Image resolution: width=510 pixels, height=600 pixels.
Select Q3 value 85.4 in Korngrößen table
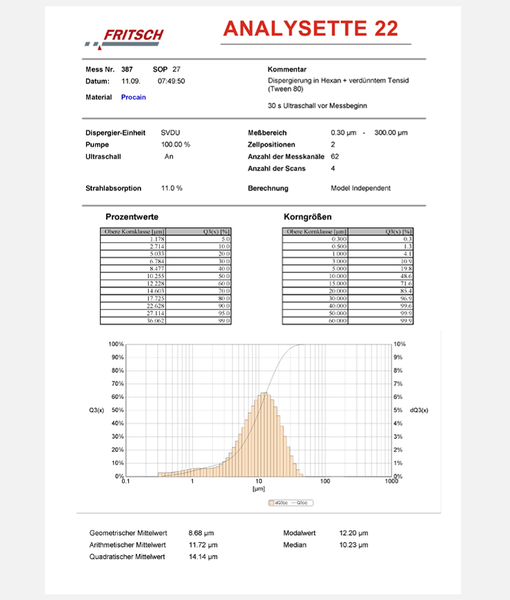[x=380, y=291]
